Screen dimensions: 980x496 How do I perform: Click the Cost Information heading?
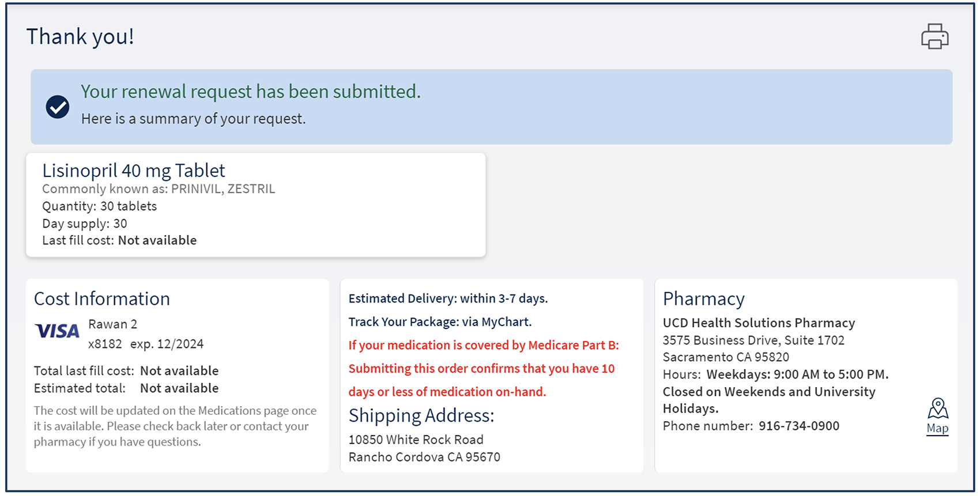coord(102,299)
